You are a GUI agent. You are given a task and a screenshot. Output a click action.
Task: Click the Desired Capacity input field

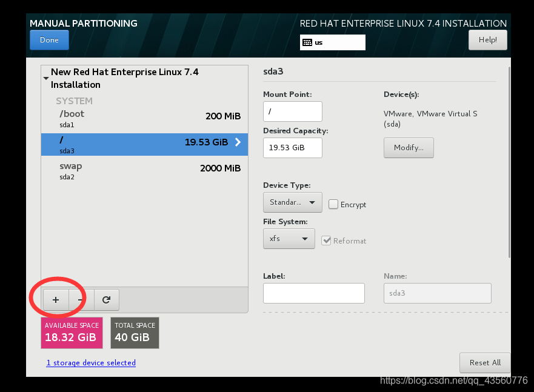293,148
